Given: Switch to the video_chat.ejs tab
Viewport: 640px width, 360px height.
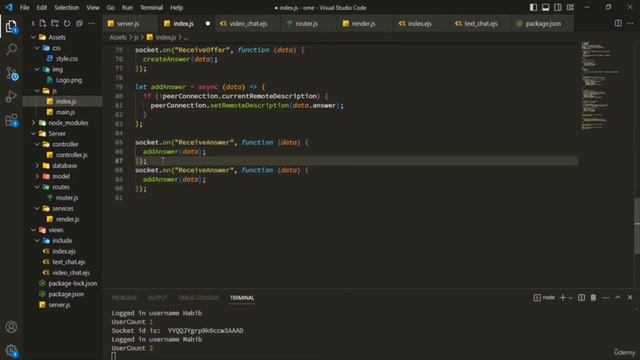Looking at the screenshot, I should (248, 24).
